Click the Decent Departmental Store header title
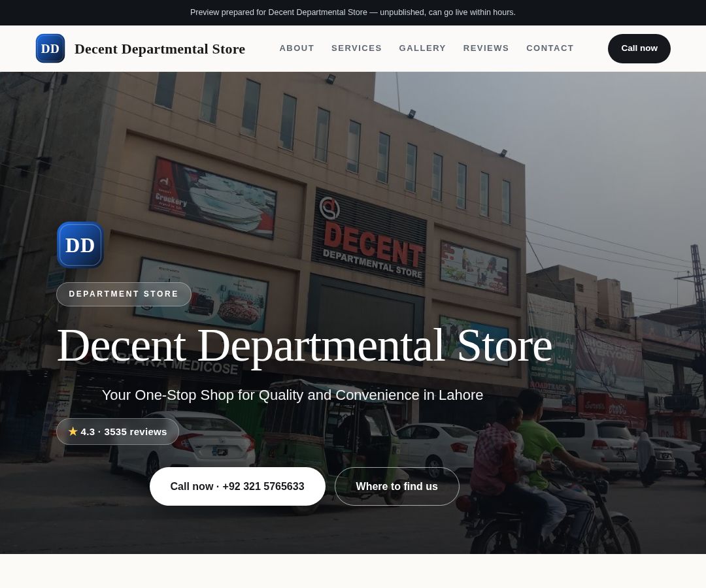The image size is (706, 588). (x=160, y=48)
